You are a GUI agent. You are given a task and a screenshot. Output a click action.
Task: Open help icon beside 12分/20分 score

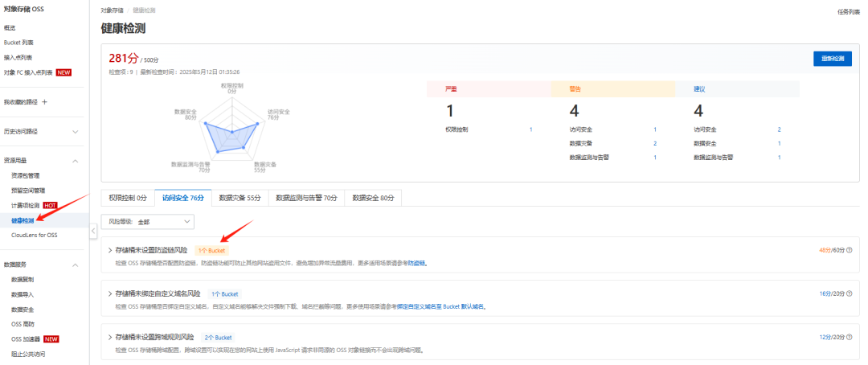click(x=850, y=337)
